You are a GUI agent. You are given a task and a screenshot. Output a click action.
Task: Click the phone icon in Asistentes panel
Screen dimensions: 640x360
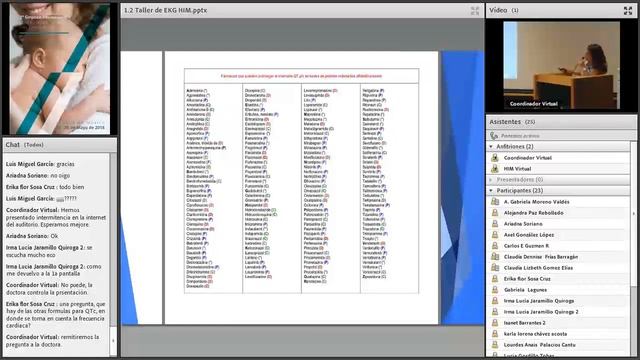[x=494, y=136]
